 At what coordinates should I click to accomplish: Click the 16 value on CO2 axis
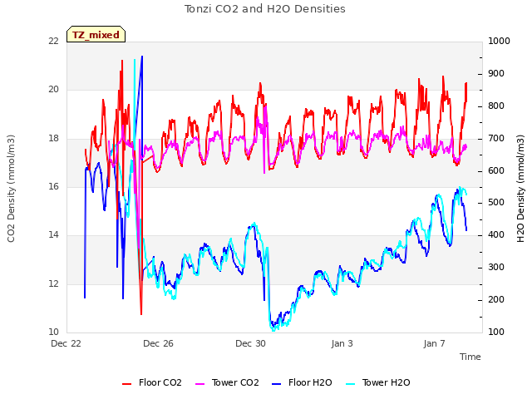[x=53, y=186]
